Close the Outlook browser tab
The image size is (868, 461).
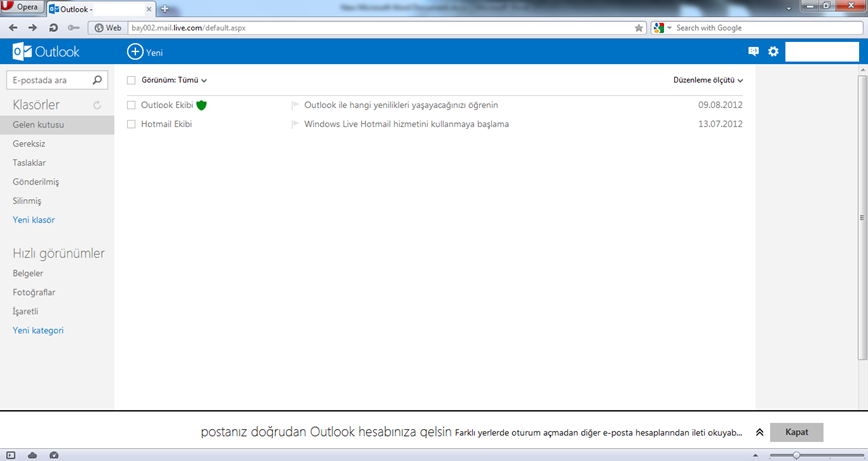(148, 9)
